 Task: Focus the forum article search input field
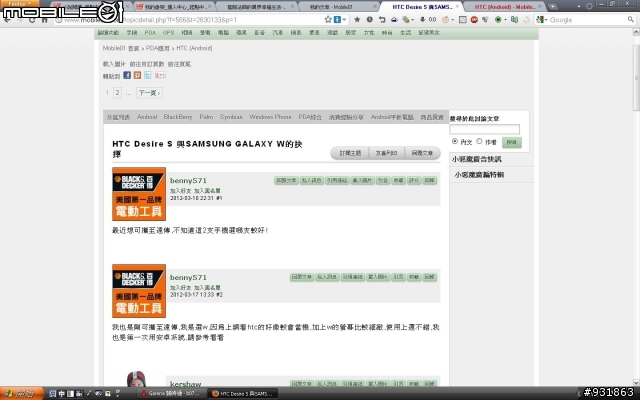[x=484, y=129]
